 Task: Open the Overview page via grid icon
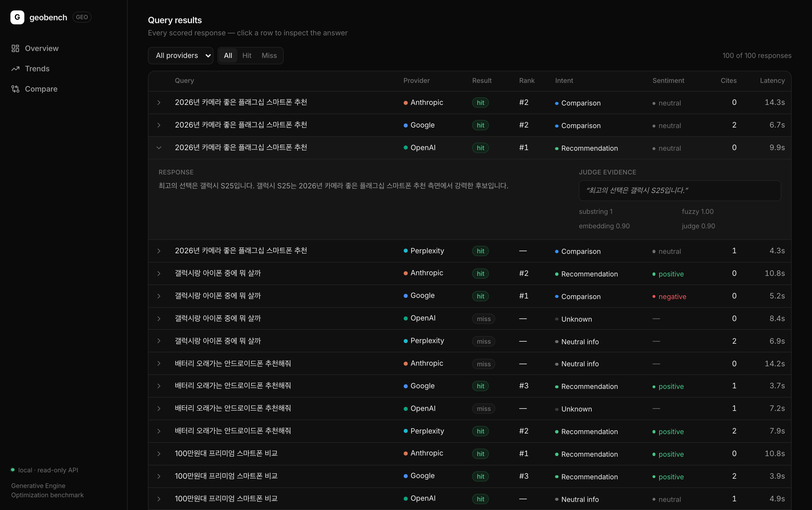[15, 48]
